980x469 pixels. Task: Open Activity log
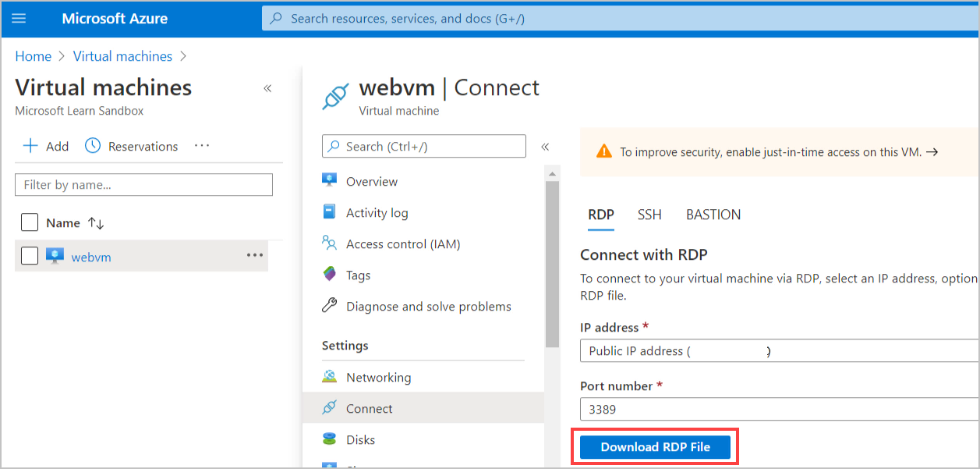377,212
